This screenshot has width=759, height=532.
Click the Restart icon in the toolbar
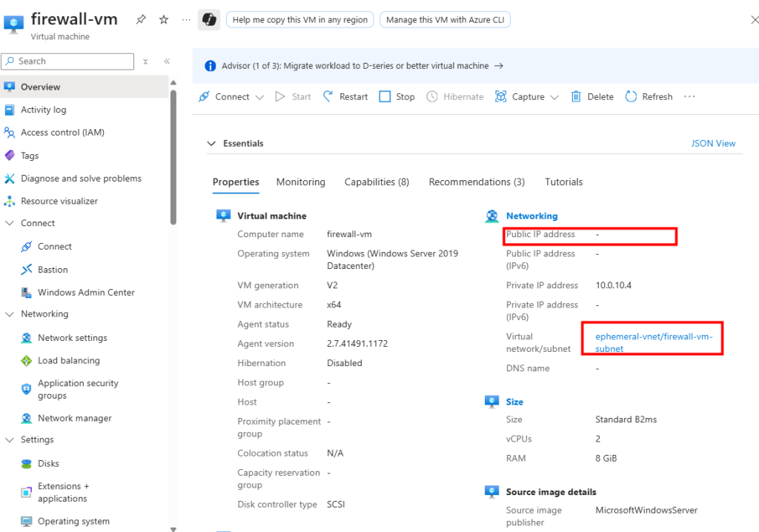328,96
